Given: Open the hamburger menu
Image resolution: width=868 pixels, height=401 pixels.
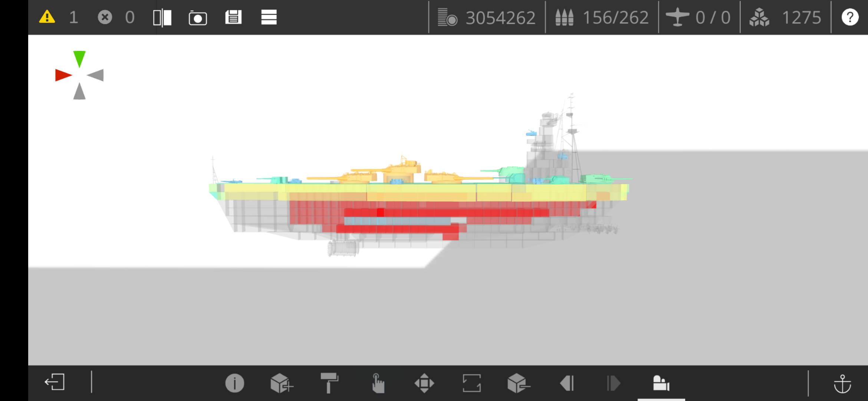Looking at the screenshot, I should click(269, 17).
